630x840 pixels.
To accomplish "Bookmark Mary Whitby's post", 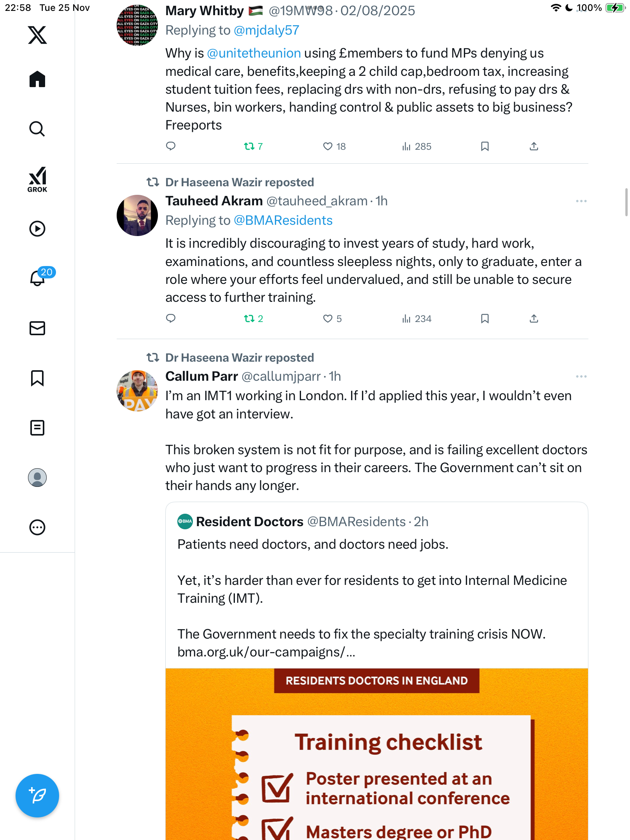I will [x=485, y=147].
